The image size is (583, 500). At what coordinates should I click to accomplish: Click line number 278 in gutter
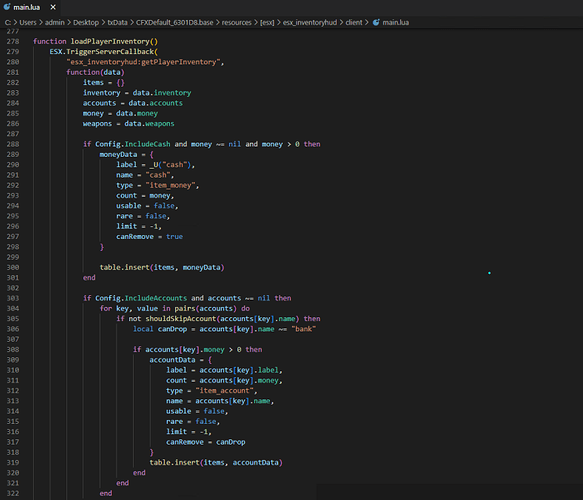pyautogui.click(x=13, y=41)
